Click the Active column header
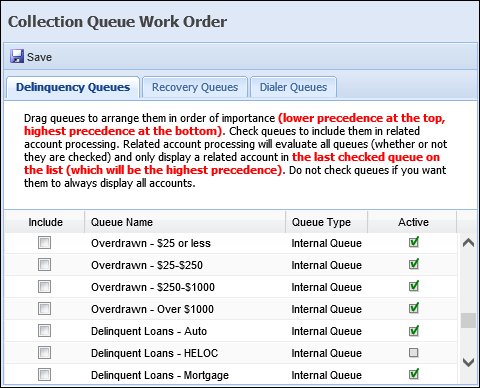 click(x=412, y=222)
